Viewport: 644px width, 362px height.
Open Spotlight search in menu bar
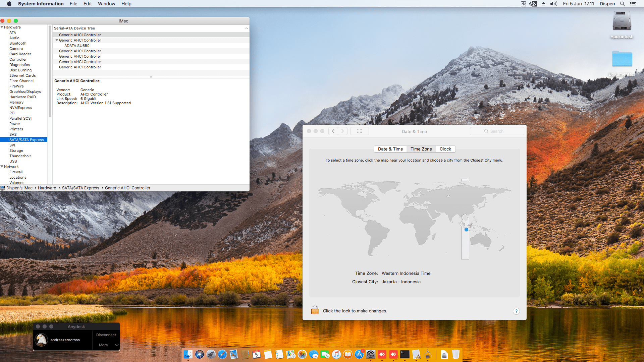pyautogui.click(x=622, y=4)
